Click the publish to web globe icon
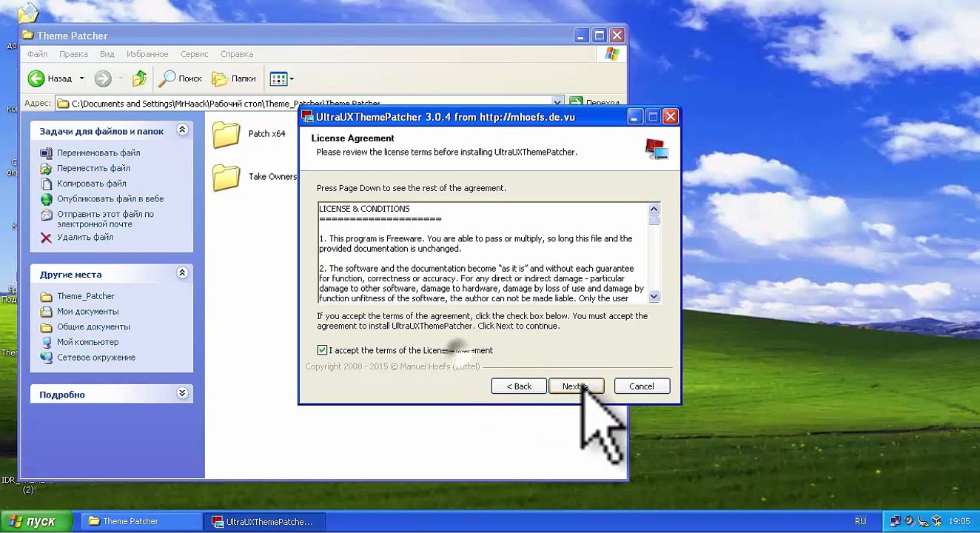Image resolution: width=980 pixels, height=533 pixels. tap(46, 199)
